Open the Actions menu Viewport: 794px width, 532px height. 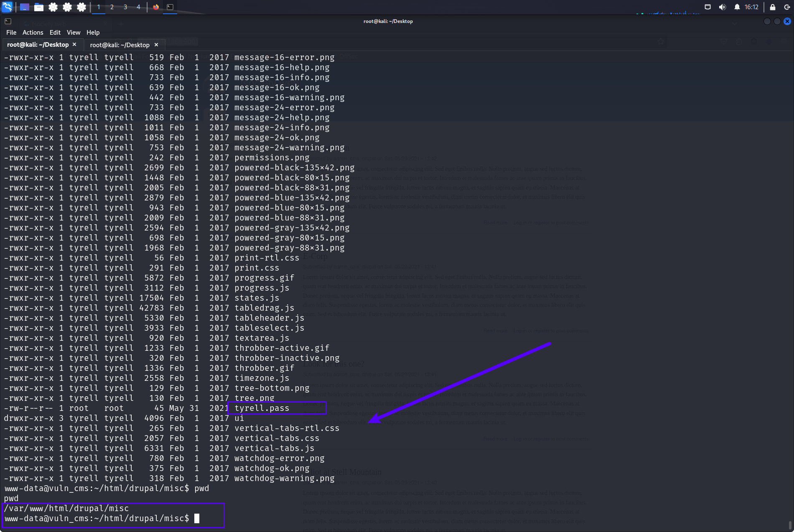click(x=33, y=33)
